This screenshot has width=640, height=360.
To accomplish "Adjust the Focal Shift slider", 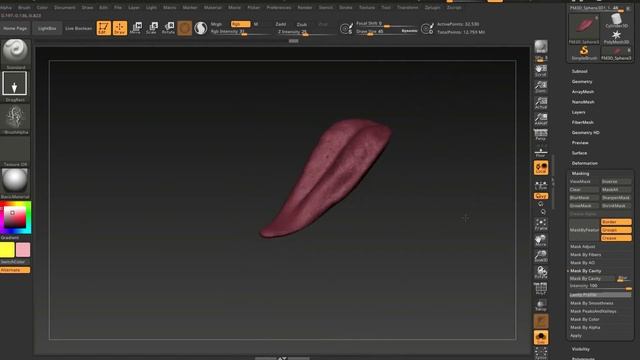I will coord(386,24).
